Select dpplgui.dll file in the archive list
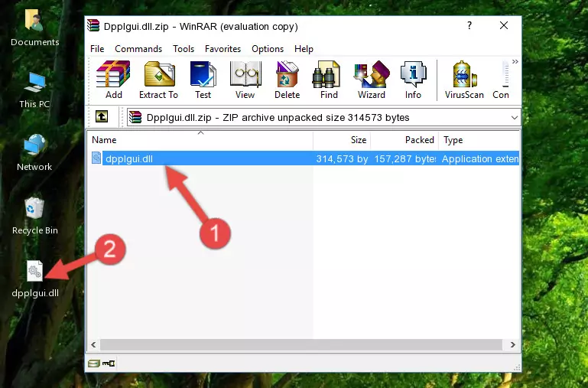The image size is (588, 388). [x=305, y=158]
